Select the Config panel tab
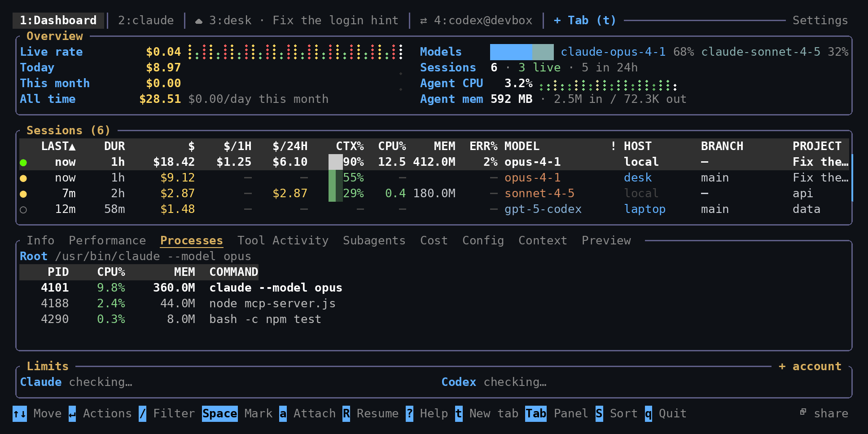 point(483,240)
